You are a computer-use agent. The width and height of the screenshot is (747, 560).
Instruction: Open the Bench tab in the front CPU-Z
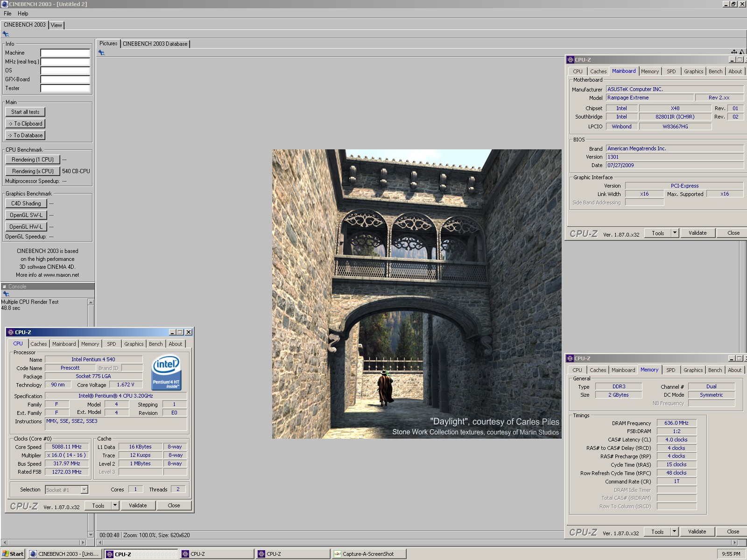pyautogui.click(x=156, y=344)
